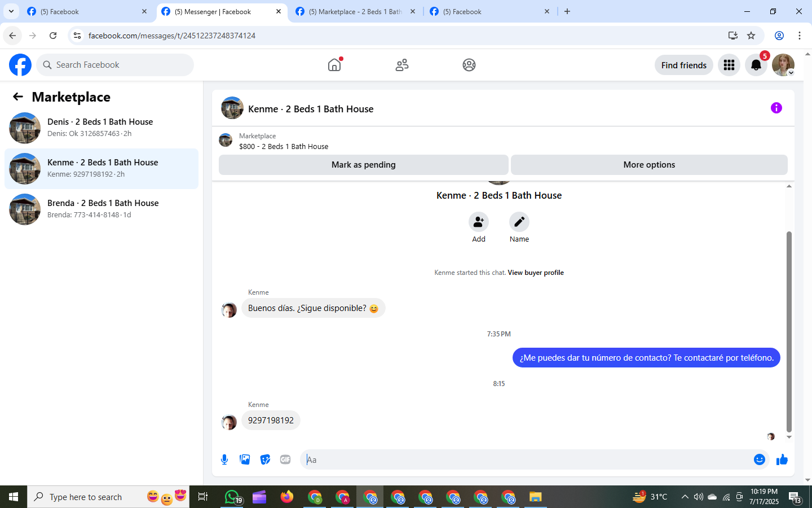
Task: Click the Buenos días message bubble
Action: coord(313,308)
